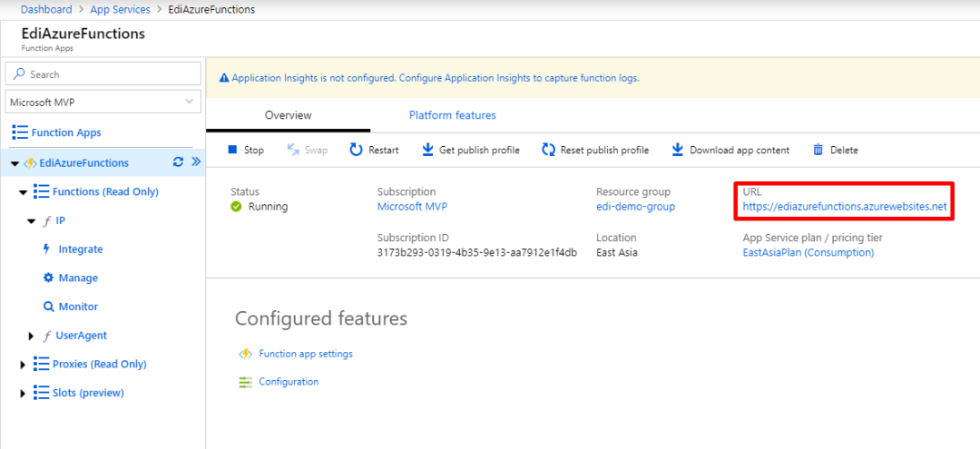Image resolution: width=980 pixels, height=449 pixels.
Task: Expand the Slots (preview) node
Action: [23, 394]
